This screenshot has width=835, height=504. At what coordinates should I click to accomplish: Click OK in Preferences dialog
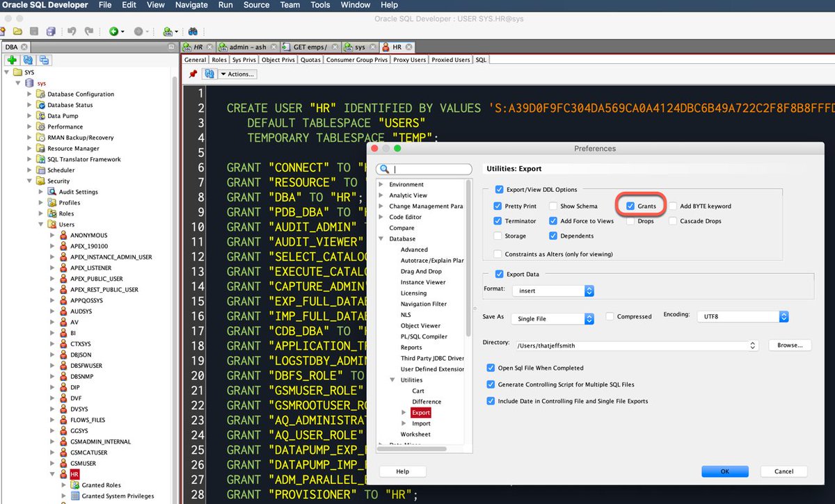pyautogui.click(x=724, y=471)
